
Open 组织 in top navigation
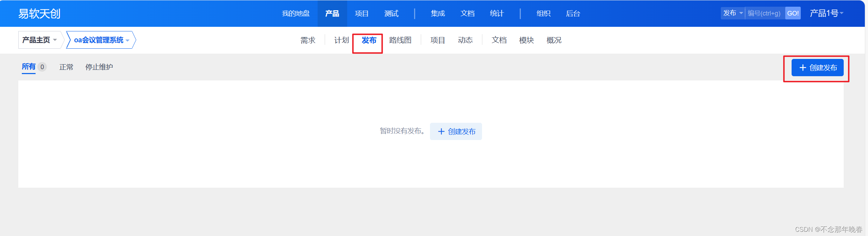tap(543, 13)
